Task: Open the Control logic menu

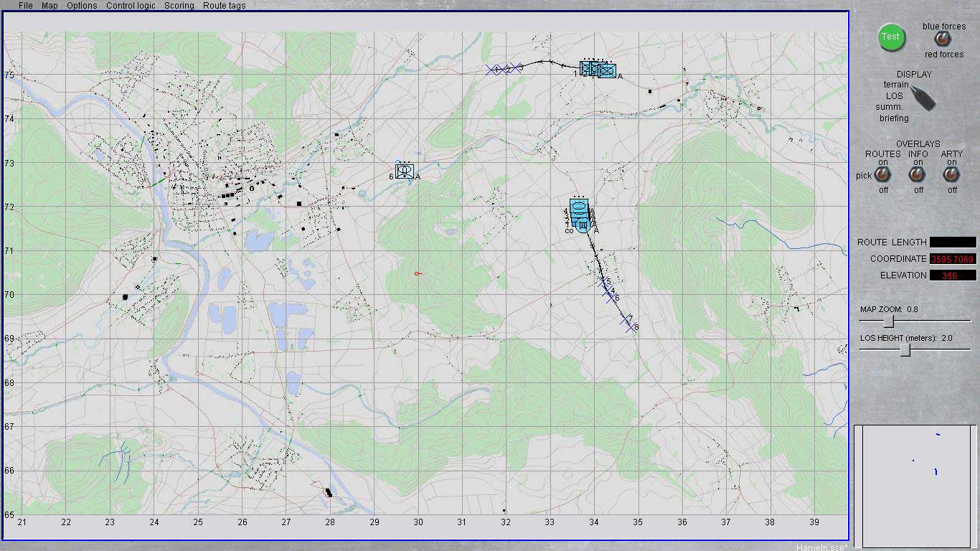Action: click(x=130, y=6)
